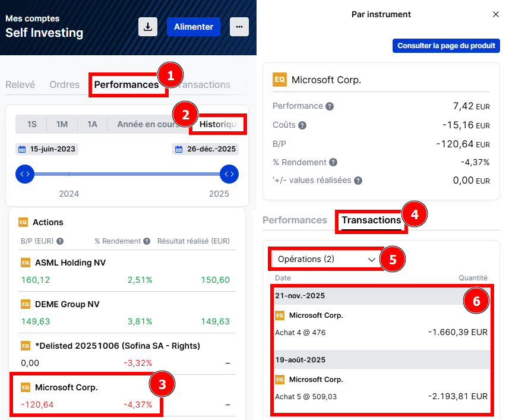Switch to the Ordres tab
The width and height of the screenshot is (506, 420).
point(64,84)
